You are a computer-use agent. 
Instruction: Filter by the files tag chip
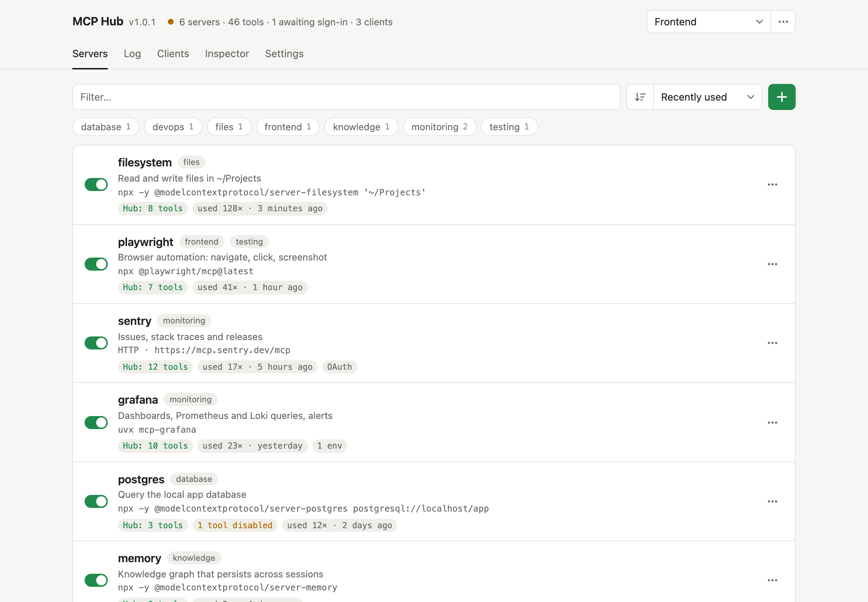tap(229, 127)
